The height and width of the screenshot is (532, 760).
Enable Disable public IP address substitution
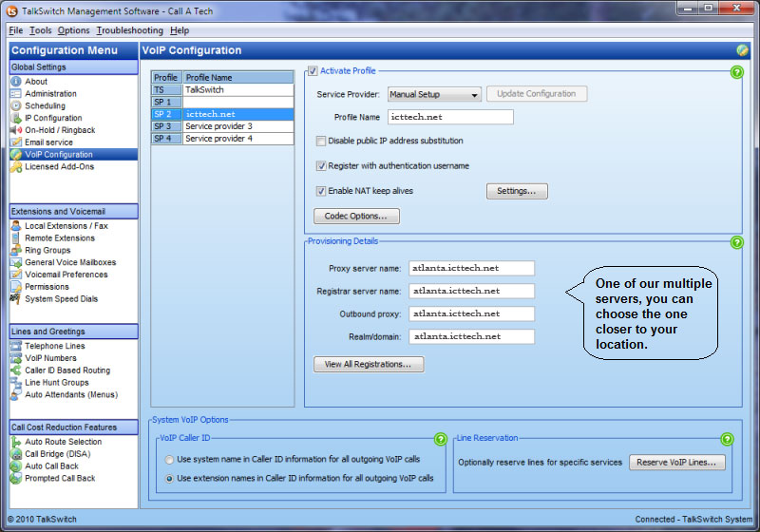click(x=321, y=141)
